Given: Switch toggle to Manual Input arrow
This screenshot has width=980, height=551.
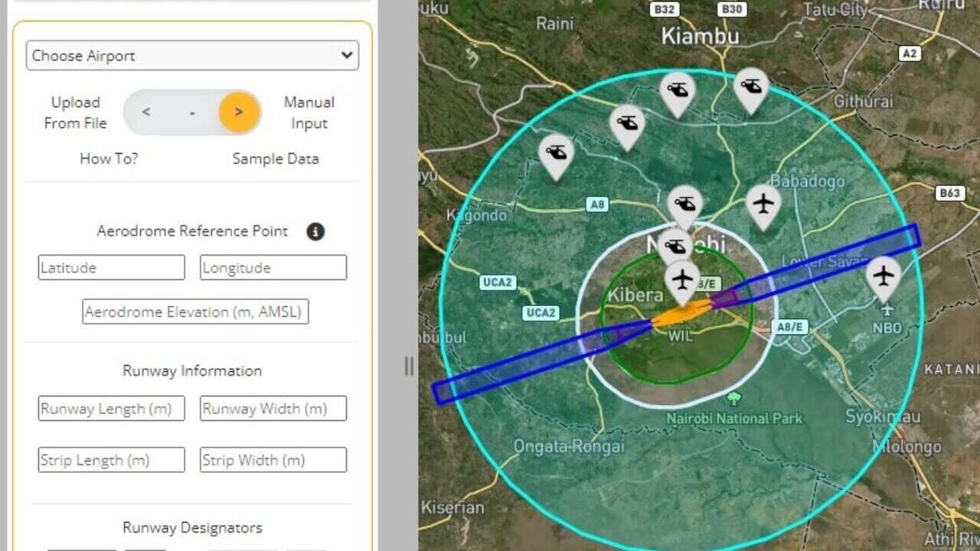Looking at the screenshot, I should [x=239, y=112].
